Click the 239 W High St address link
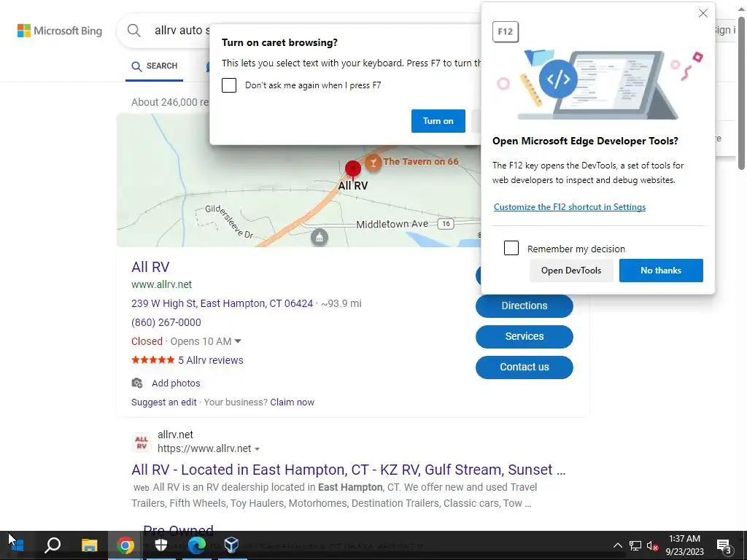 (x=222, y=303)
